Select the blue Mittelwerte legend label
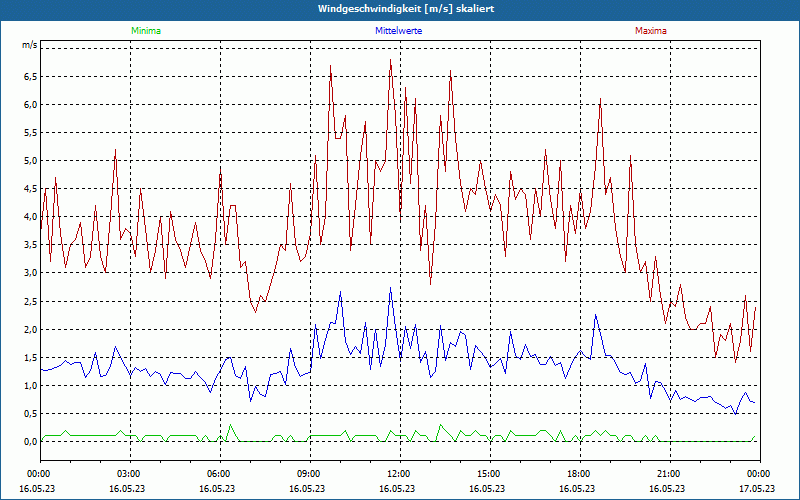The image size is (800, 500). tap(398, 31)
